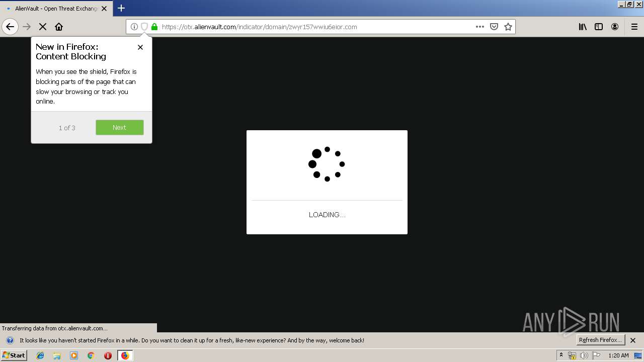Restore down the Firefox window
The height and width of the screenshot is (362, 644).
[x=629, y=4]
